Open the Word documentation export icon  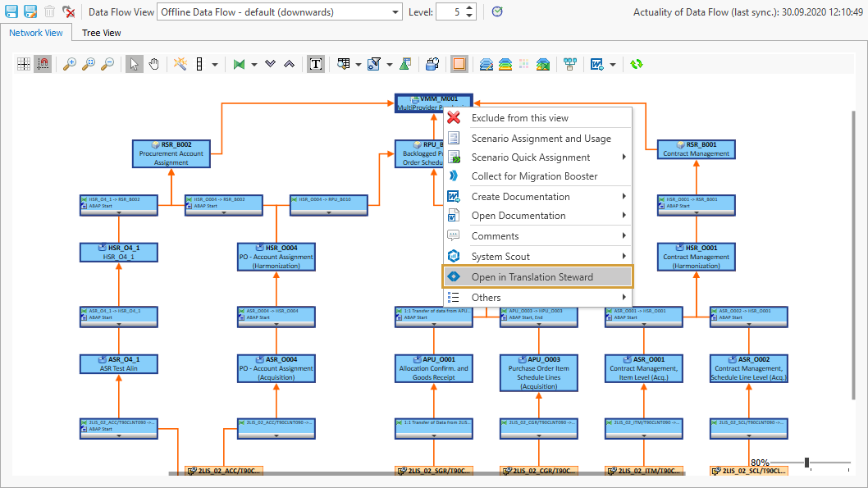(x=596, y=63)
